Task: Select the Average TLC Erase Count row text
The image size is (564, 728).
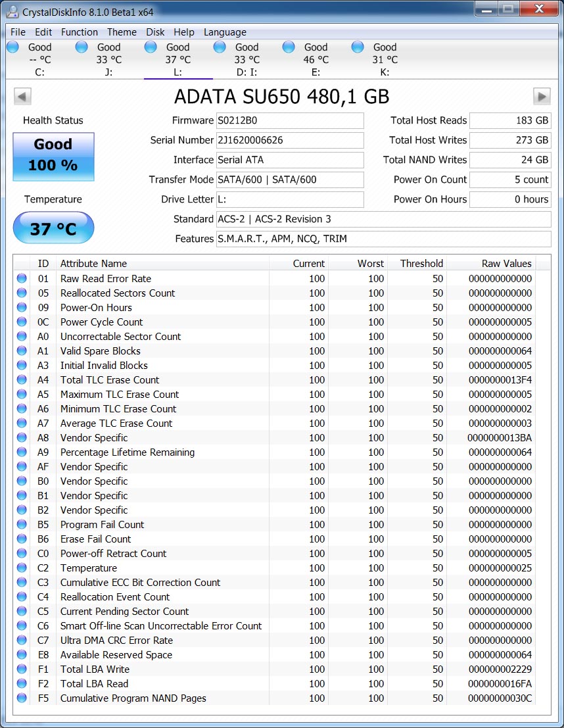Action: [x=116, y=423]
